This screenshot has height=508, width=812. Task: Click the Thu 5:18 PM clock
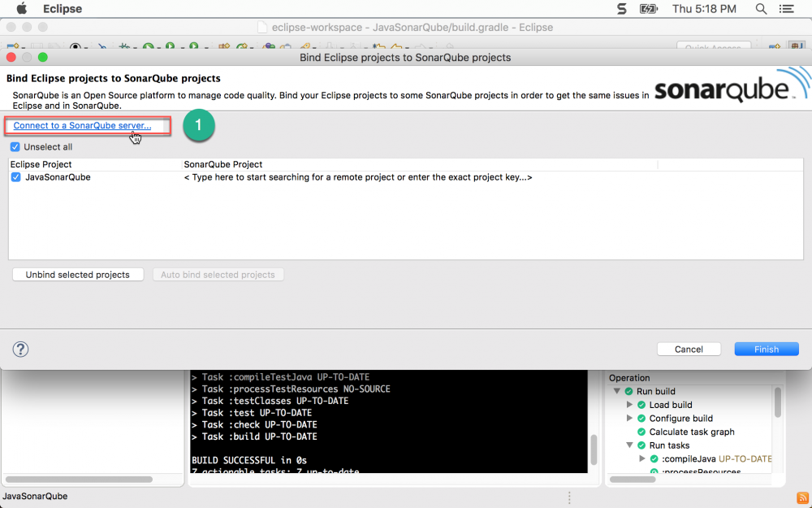click(x=704, y=9)
